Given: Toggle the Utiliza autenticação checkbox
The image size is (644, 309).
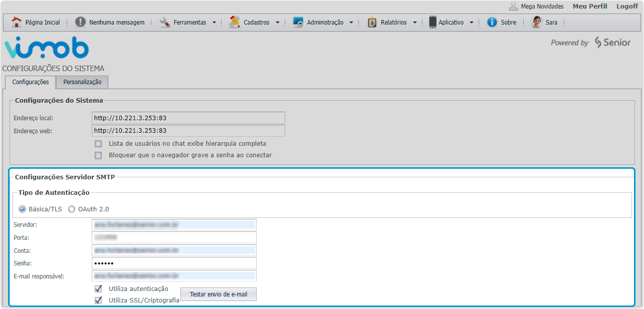Looking at the screenshot, I should tap(98, 289).
